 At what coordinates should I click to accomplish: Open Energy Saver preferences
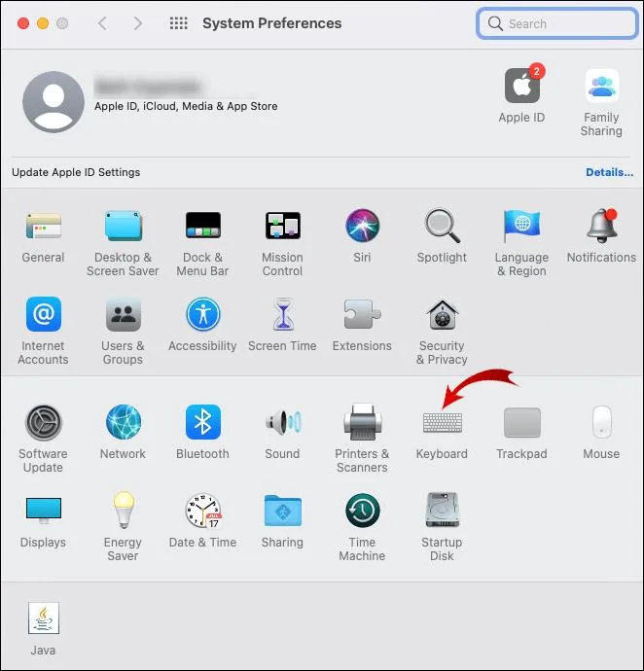pos(124,510)
